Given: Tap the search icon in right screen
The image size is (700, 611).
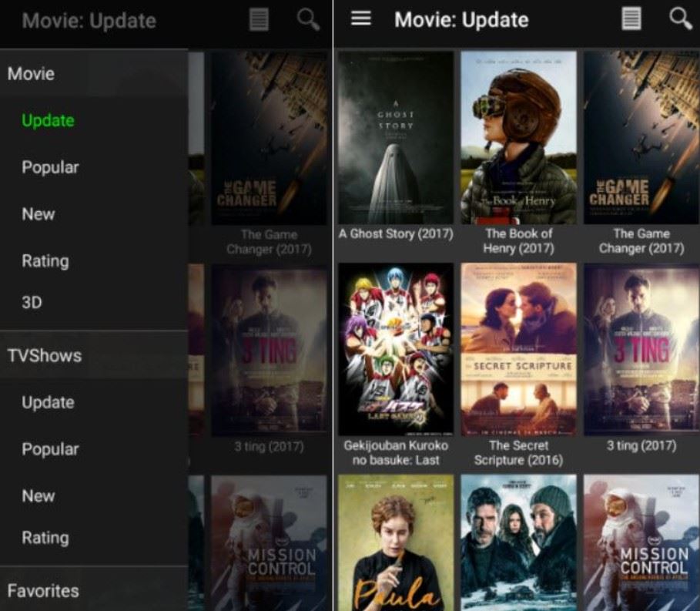Looking at the screenshot, I should coord(680,18).
